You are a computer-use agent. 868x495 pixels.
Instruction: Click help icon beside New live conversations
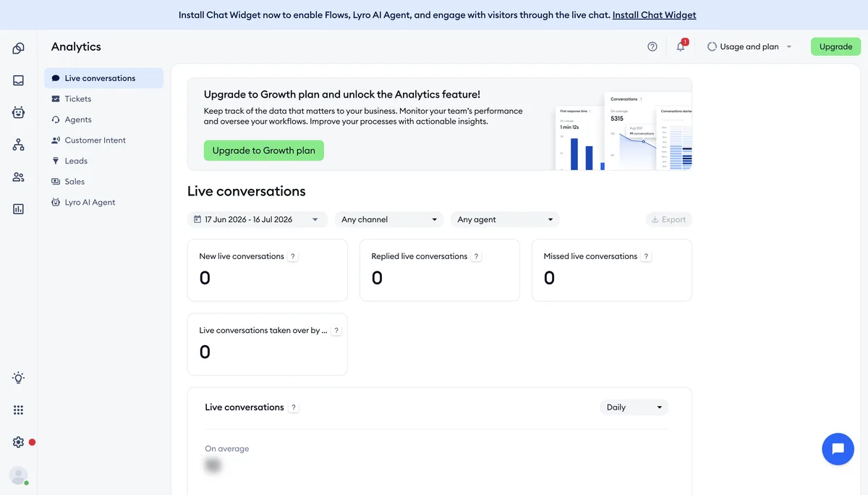293,256
